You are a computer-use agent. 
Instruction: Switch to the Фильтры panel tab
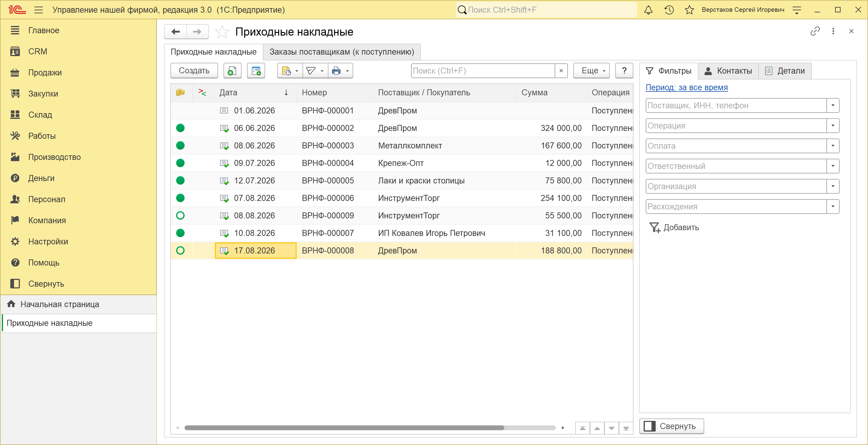[x=669, y=71]
